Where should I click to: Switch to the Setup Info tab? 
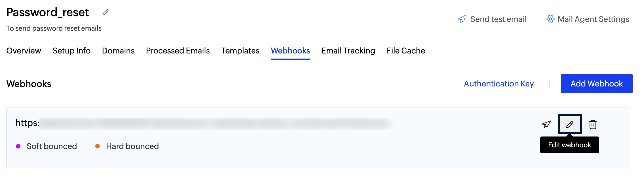pyautogui.click(x=71, y=51)
